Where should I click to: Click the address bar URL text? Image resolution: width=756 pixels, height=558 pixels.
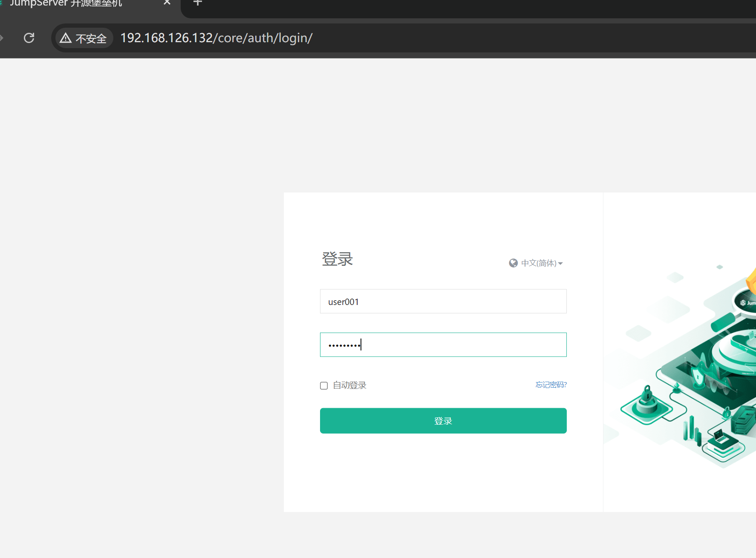(216, 38)
